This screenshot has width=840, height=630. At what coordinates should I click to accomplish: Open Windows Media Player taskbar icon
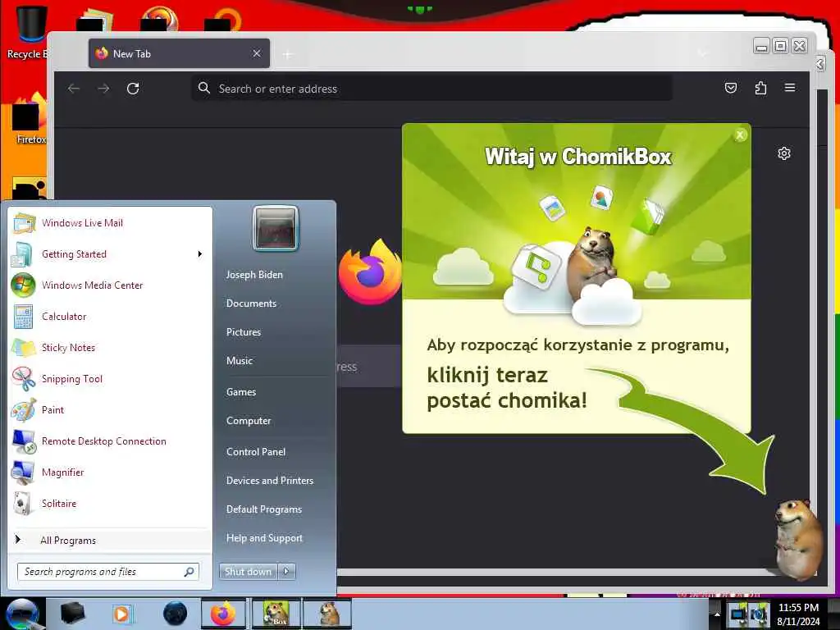pyautogui.click(x=122, y=614)
